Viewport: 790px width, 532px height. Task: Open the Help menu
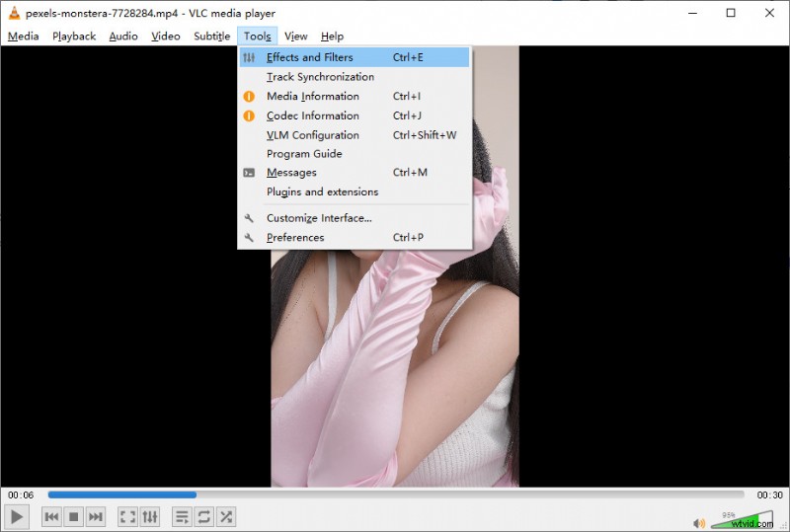[x=332, y=37]
